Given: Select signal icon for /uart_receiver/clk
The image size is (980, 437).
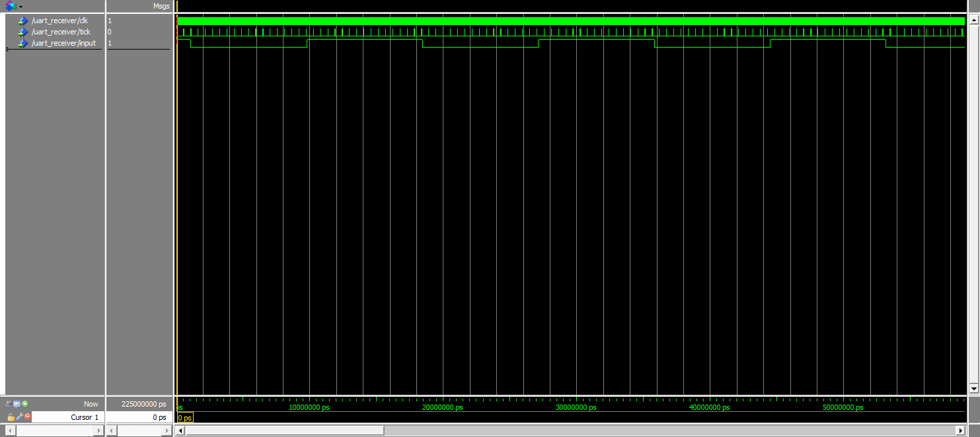Looking at the screenshot, I should (x=24, y=20).
